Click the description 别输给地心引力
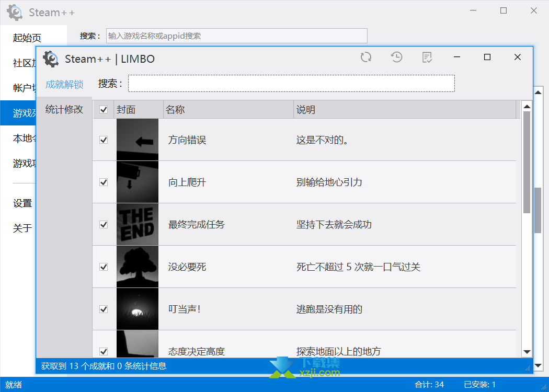The height and width of the screenshot is (392, 549). tap(329, 182)
